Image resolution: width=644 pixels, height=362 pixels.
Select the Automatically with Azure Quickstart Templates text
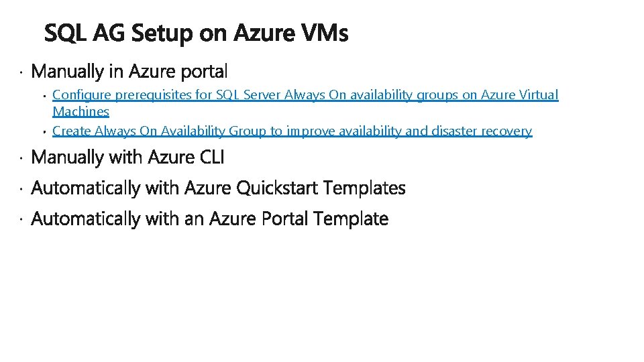218,188
